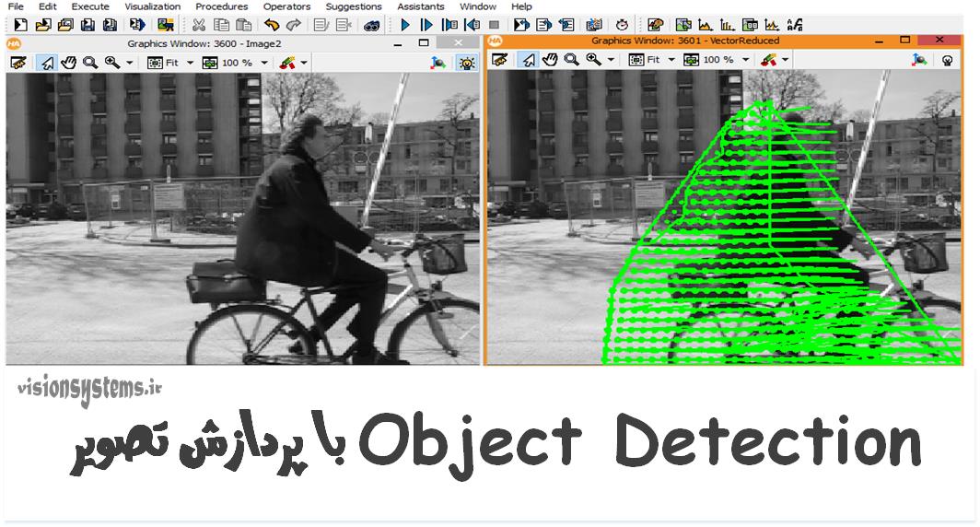
Task: Select the hand pan tool in Image2 window
Action: point(68,63)
